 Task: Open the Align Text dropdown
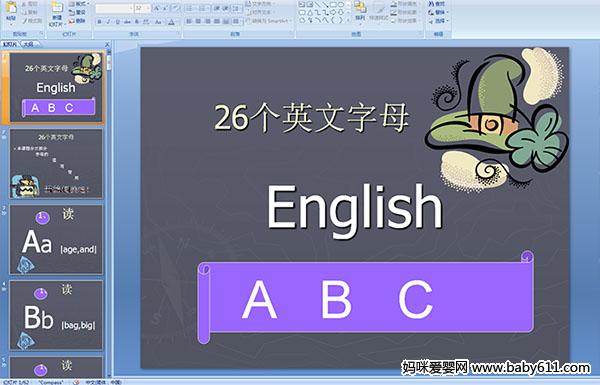click(x=261, y=12)
